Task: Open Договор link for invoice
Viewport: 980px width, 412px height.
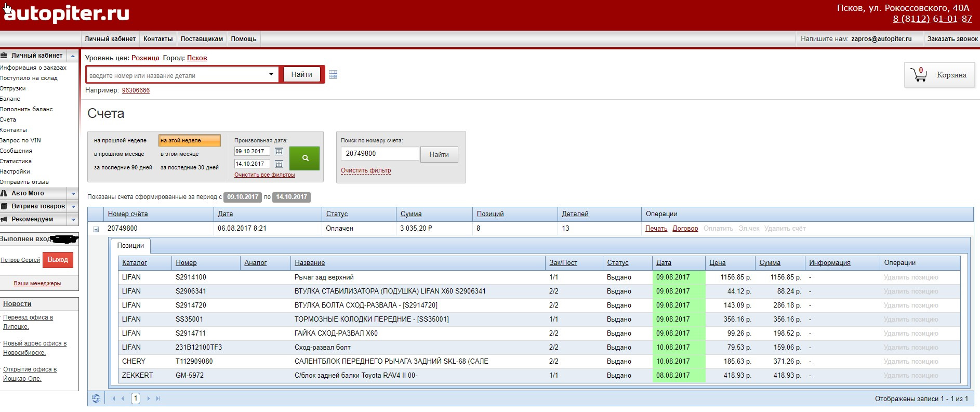Action: coord(685,228)
